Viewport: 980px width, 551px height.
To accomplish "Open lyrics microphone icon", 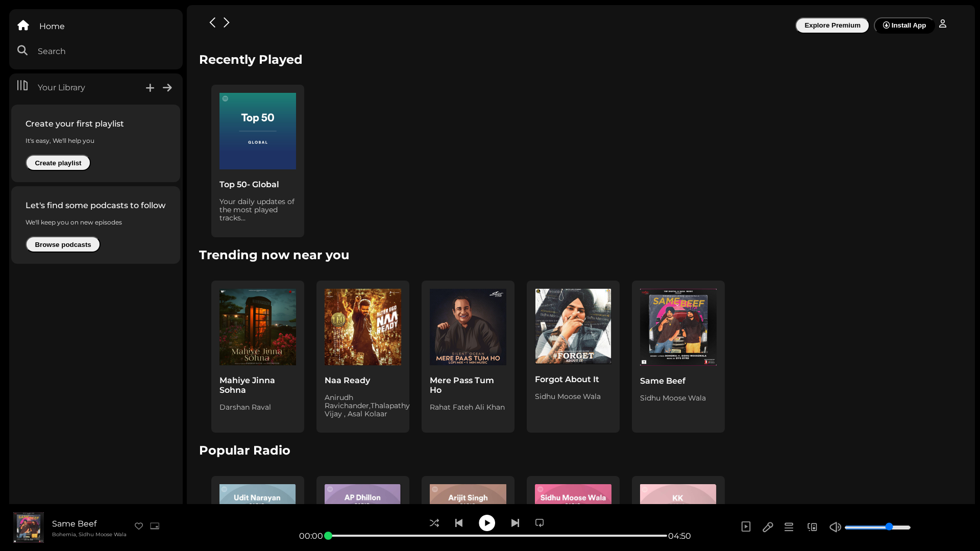I will (768, 527).
